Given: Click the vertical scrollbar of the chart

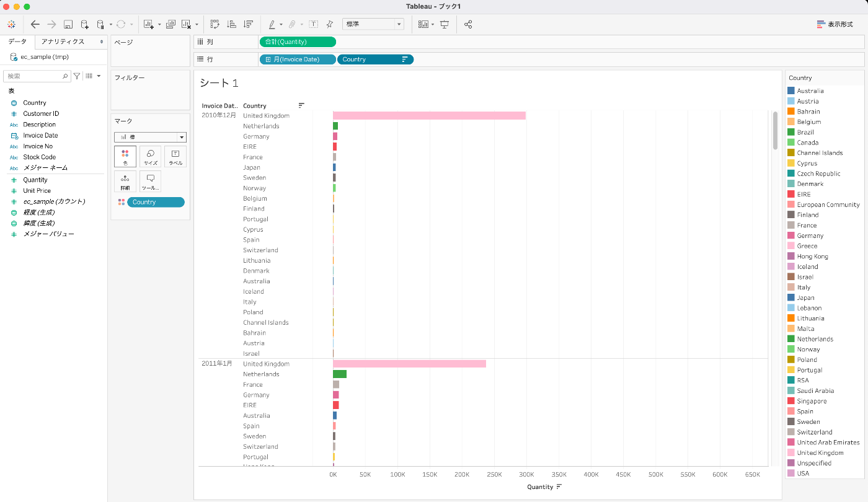Looking at the screenshot, I should pos(775,130).
